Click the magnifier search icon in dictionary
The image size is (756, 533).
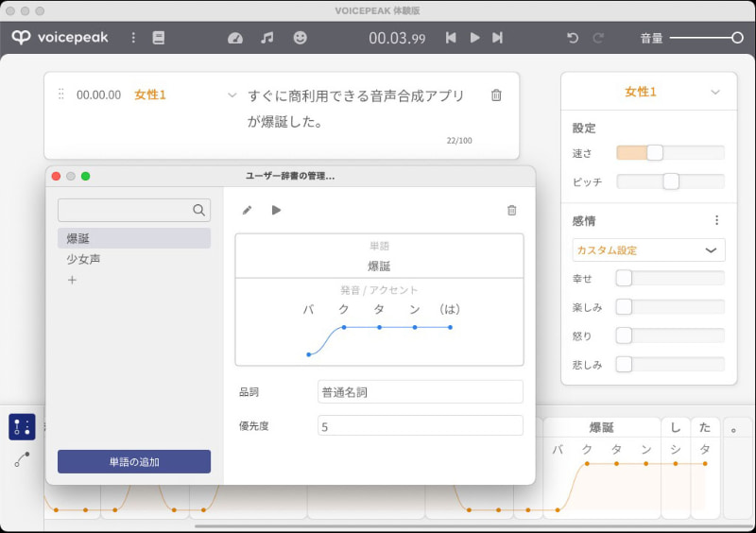pyautogui.click(x=198, y=211)
